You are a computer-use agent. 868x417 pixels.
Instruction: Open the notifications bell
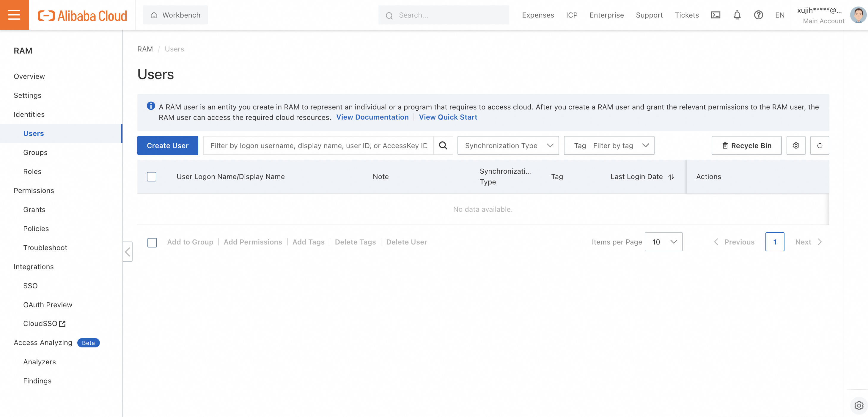[737, 15]
